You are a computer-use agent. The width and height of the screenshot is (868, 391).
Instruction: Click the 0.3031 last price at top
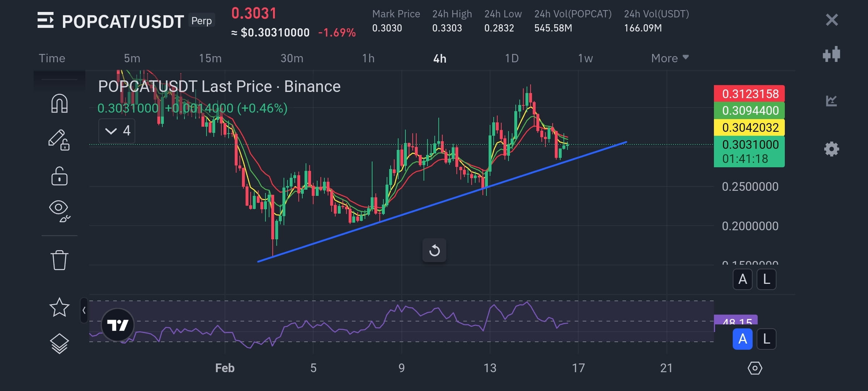coord(254,13)
